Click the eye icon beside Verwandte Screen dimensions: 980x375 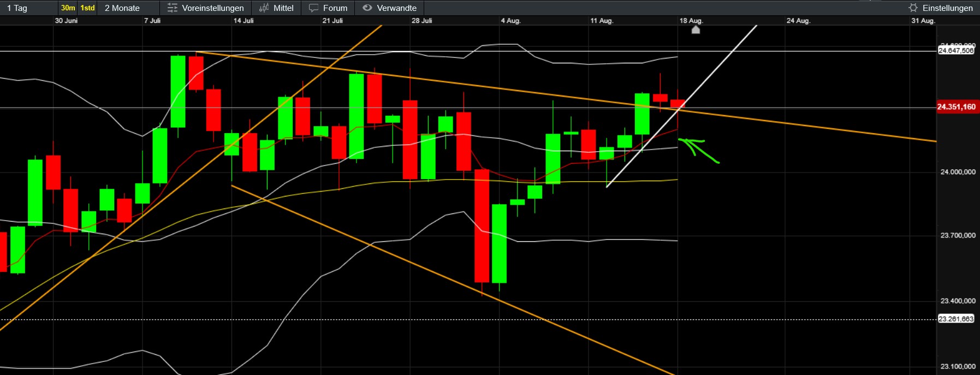pyautogui.click(x=367, y=8)
